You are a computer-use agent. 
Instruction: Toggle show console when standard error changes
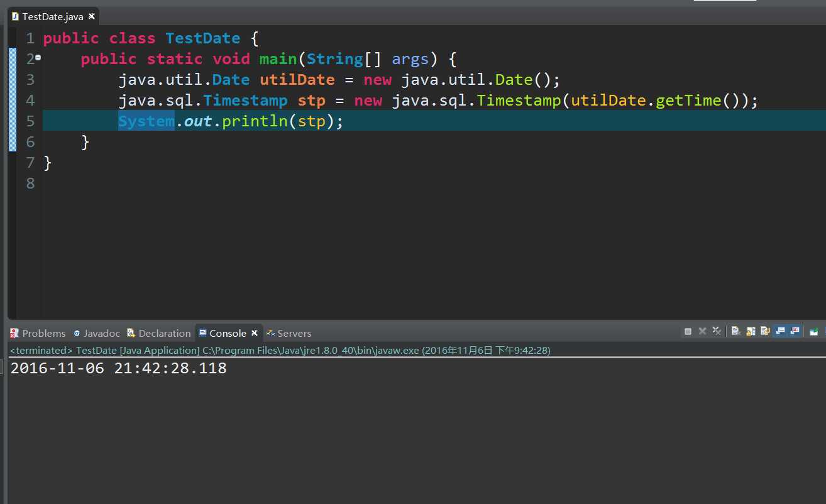[x=795, y=331]
